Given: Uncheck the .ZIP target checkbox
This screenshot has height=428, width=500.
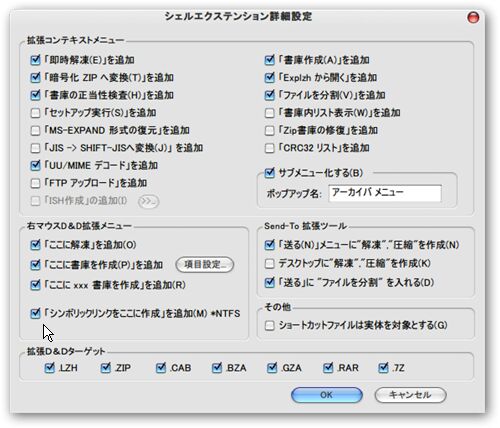Looking at the screenshot, I should 106,368.
